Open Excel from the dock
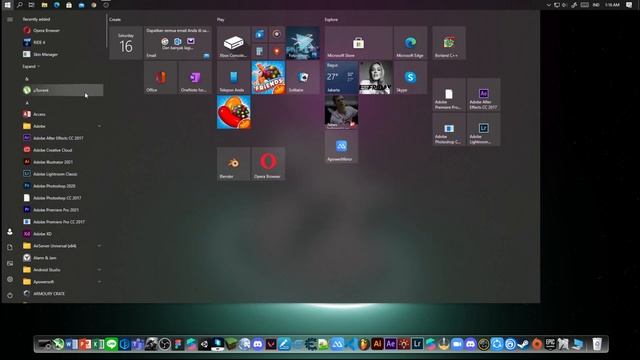The image size is (640, 360). coord(98,344)
